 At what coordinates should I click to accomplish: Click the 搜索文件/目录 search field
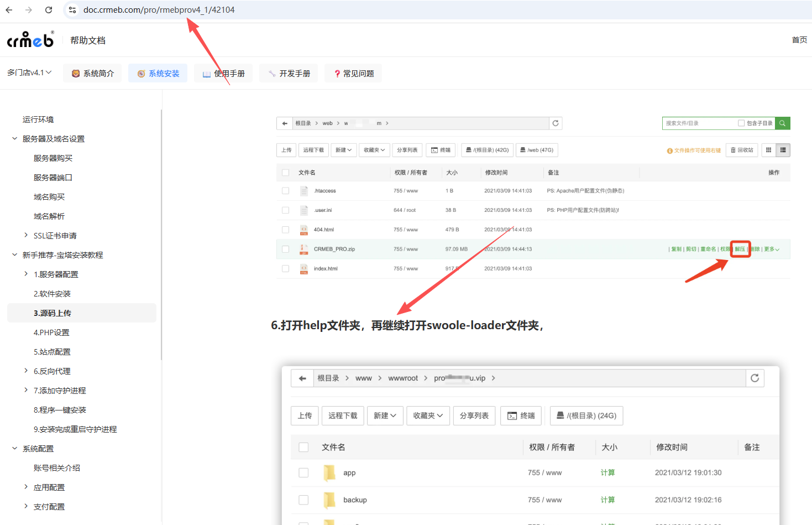point(699,123)
